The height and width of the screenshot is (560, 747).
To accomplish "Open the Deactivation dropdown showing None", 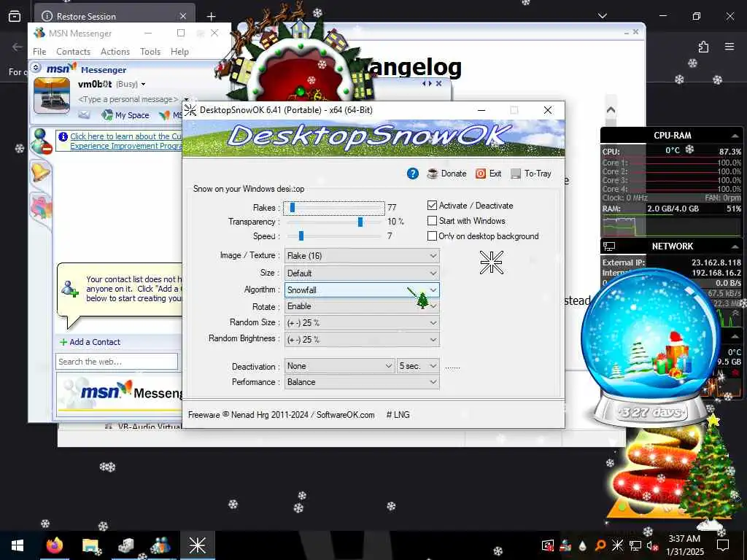I will [340, 366].
